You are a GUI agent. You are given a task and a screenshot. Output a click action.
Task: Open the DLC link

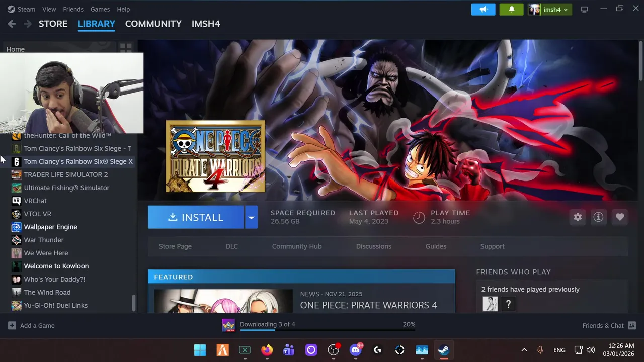point(232,246)
